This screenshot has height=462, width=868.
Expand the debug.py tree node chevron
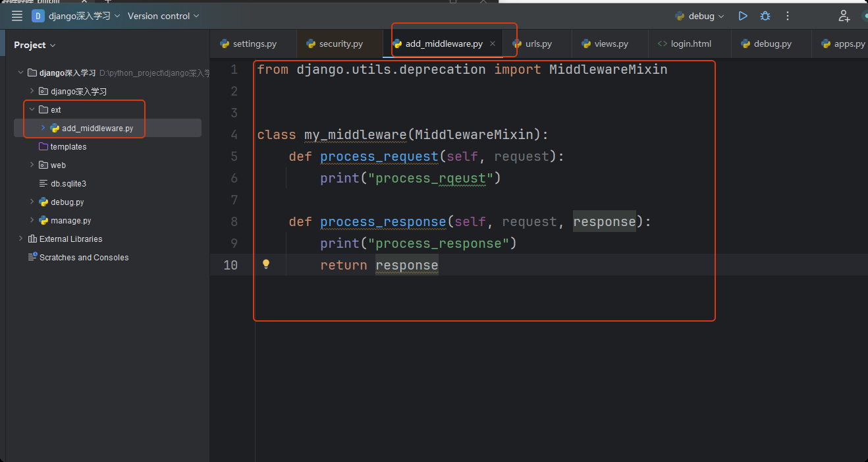[x=32, y=202]
